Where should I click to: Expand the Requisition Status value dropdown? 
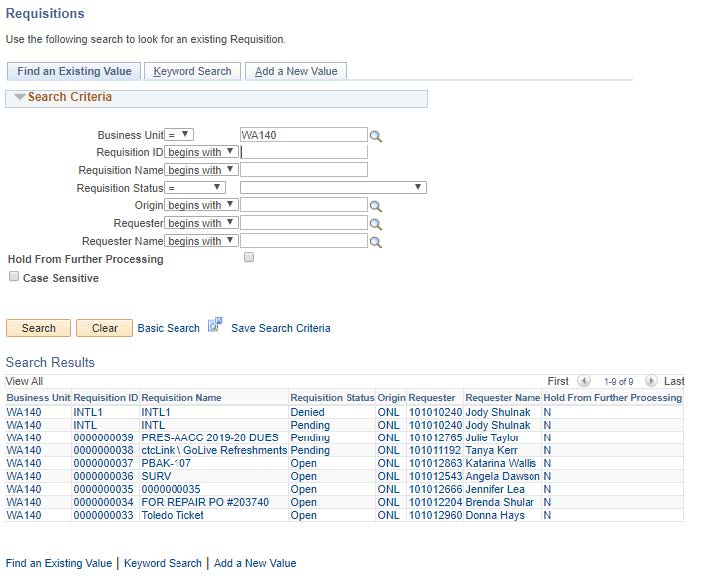tap(333, 187)
